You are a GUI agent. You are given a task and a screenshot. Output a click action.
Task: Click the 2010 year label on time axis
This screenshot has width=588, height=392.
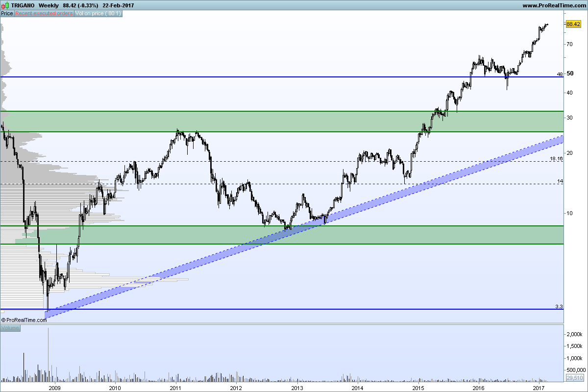115,387
